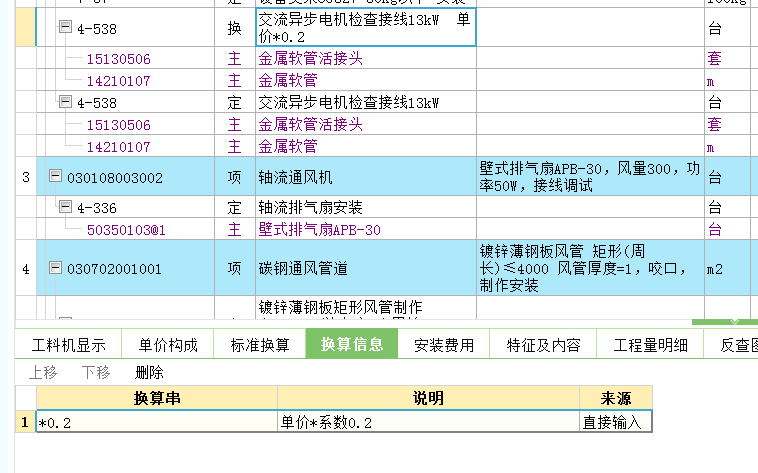
Task: Open the 工程量明细 tab
Action: click(650, 345)
